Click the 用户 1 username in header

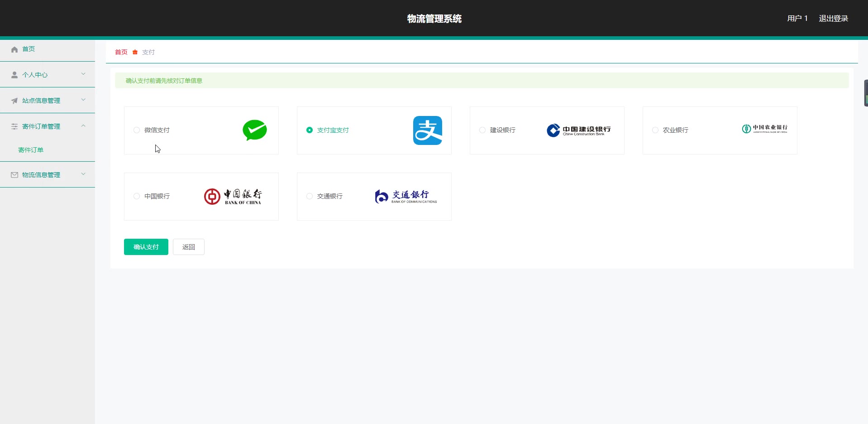click(797, 19)
